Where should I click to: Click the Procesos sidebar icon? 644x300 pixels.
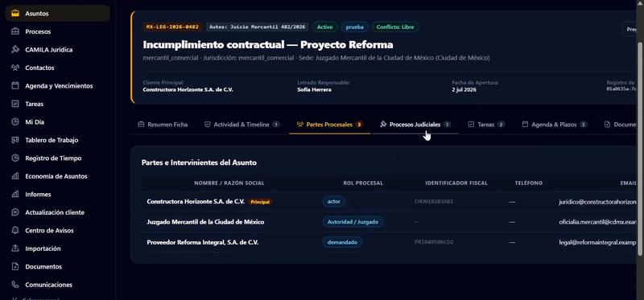15,31
